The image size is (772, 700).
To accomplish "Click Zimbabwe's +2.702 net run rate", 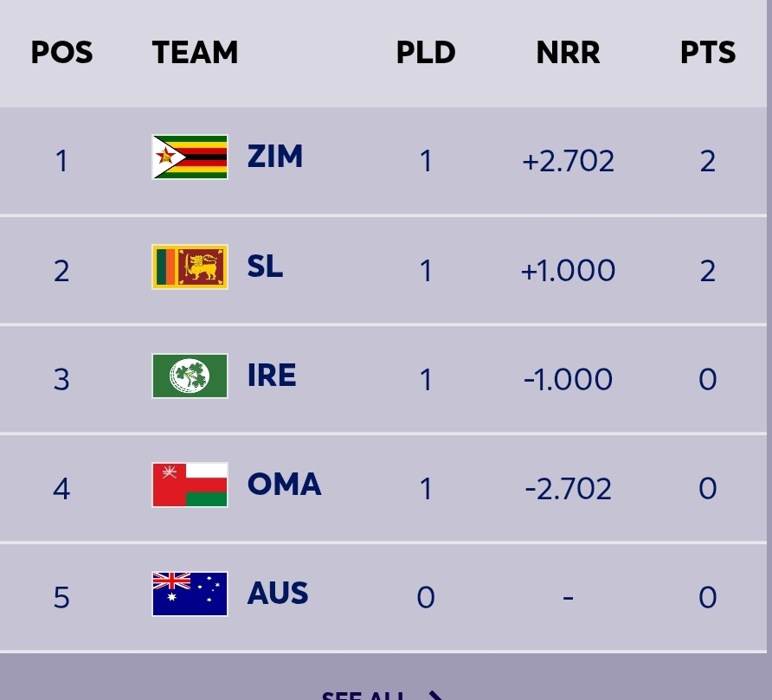I will pos(568,161).
